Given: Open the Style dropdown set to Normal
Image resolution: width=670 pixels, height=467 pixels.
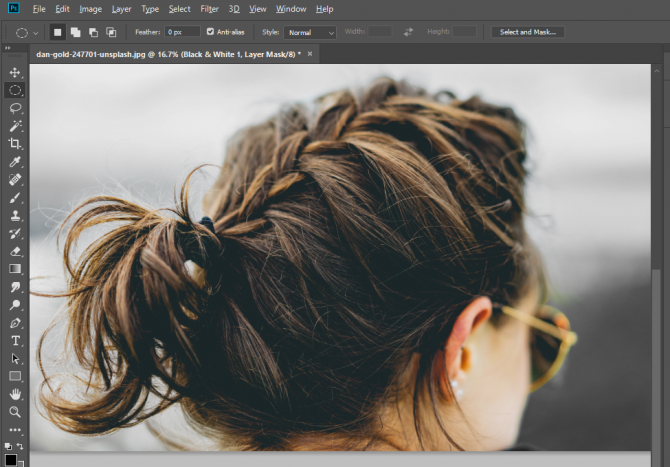Looking at the screenshot, I should 311,33.
